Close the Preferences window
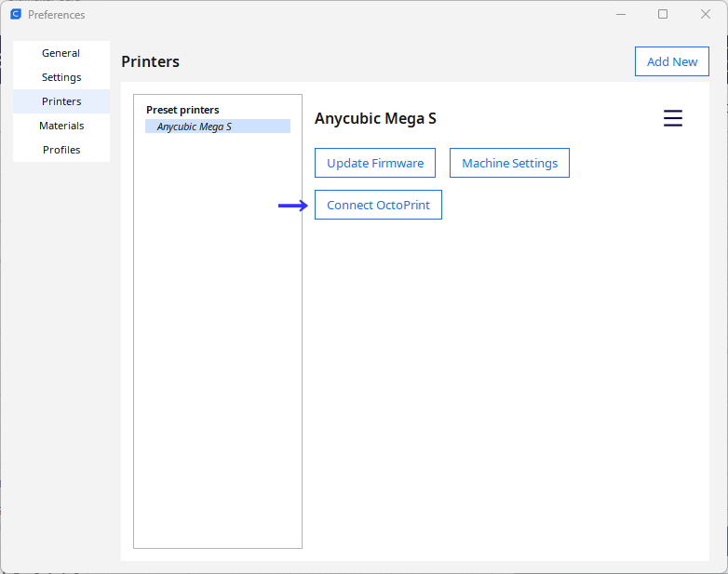Viewport: 728px width, 574px height. coord(706,14)
